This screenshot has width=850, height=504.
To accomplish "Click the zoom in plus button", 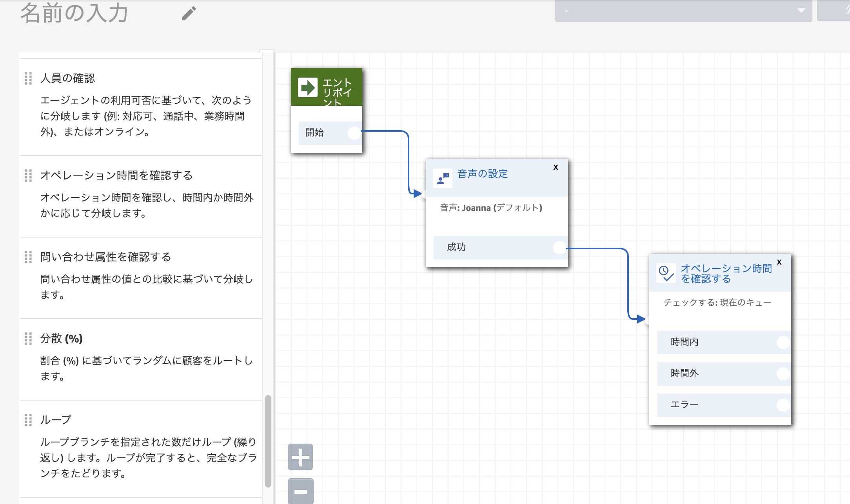I will click(x=300, y=457).
